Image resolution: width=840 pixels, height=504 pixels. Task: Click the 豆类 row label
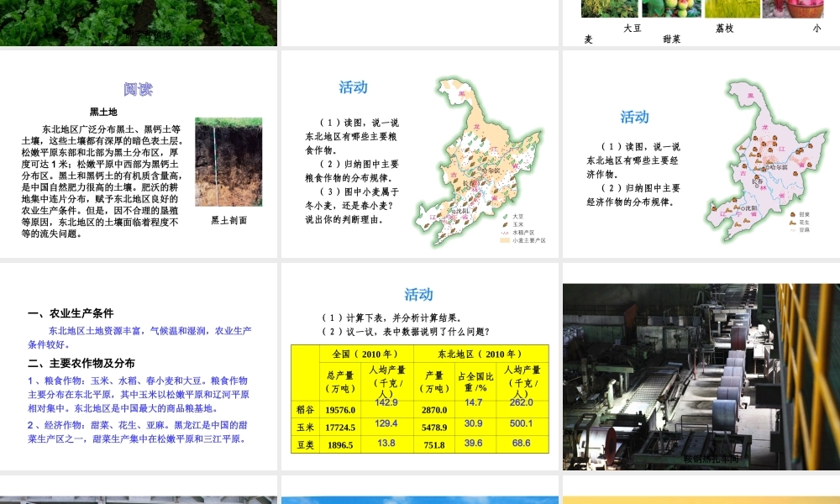pos(306,445)
